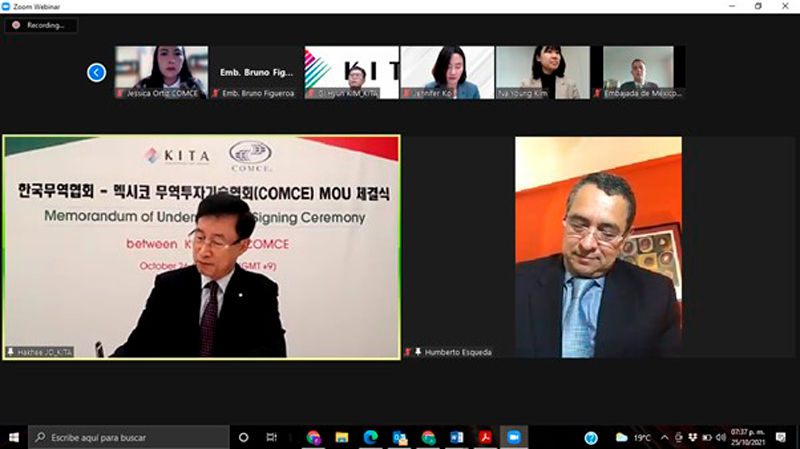Click the Humberto Esqueda name label
800x449 pixels.
pyautogui.click(x=458, y=352)
